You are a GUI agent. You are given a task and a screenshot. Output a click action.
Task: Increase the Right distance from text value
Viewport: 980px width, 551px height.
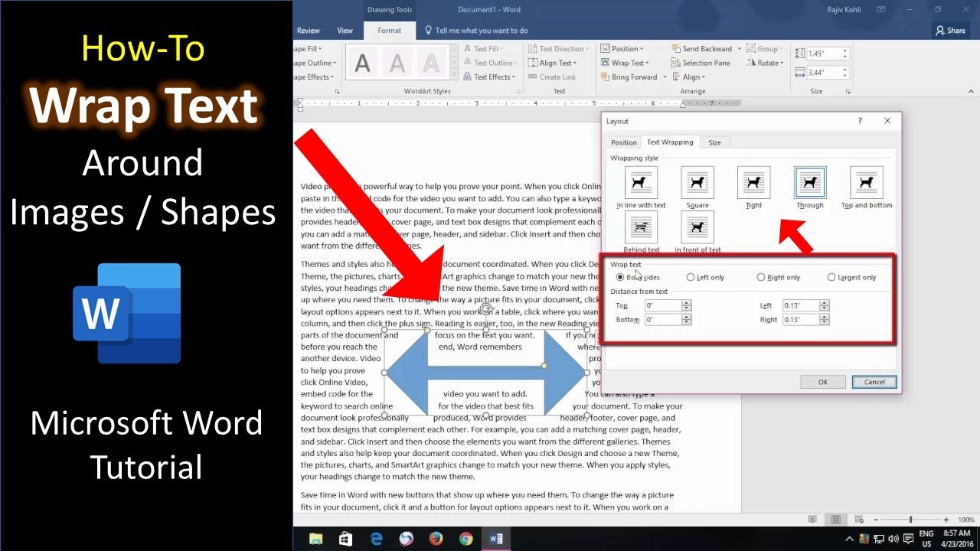(824, 317)
